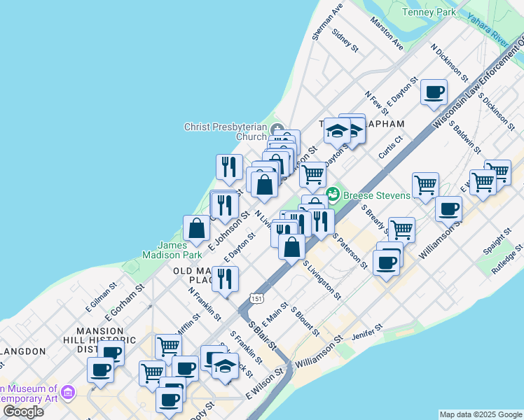Select the coffee cup marker in Mansion Hill district

tap(100, 370)
